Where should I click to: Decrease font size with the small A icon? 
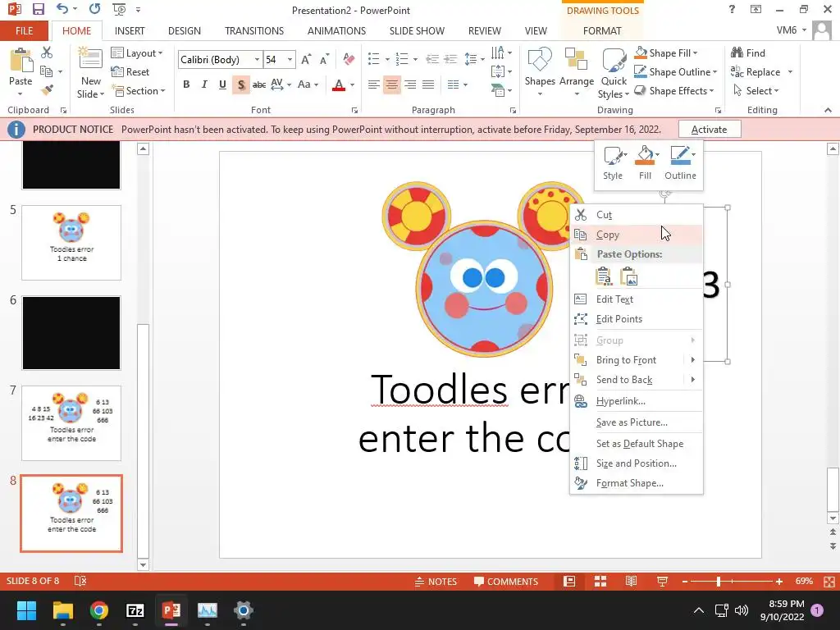324,59
